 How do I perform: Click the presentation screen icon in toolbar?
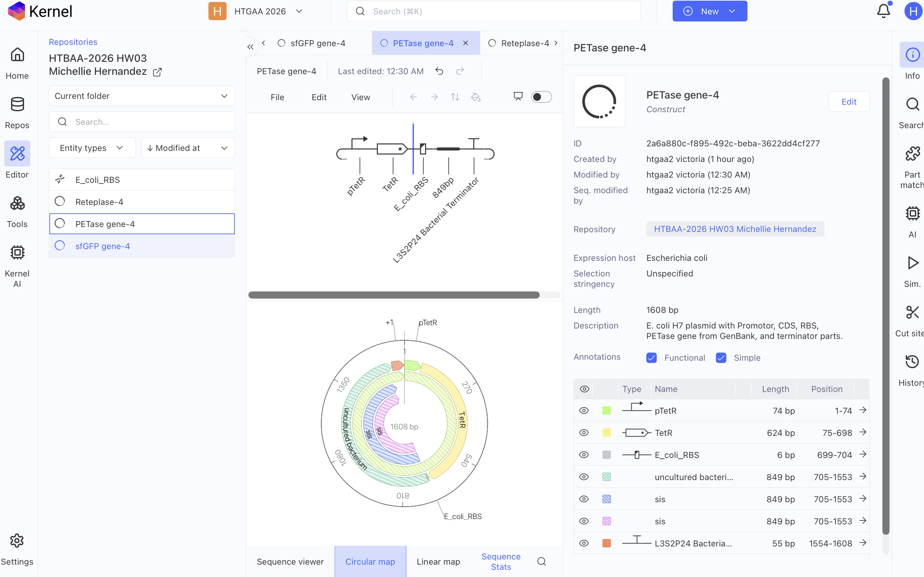(x=518, y=97)
